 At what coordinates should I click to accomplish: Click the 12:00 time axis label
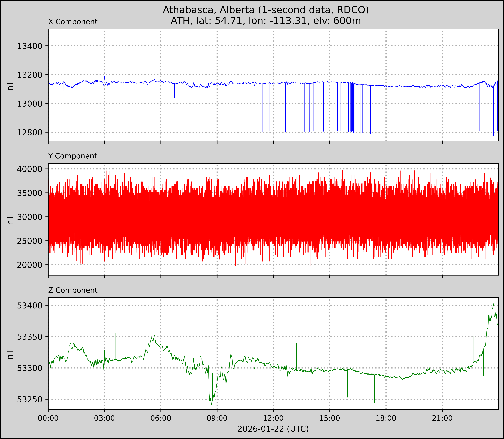pyautogui.click(x=273, y=418)
